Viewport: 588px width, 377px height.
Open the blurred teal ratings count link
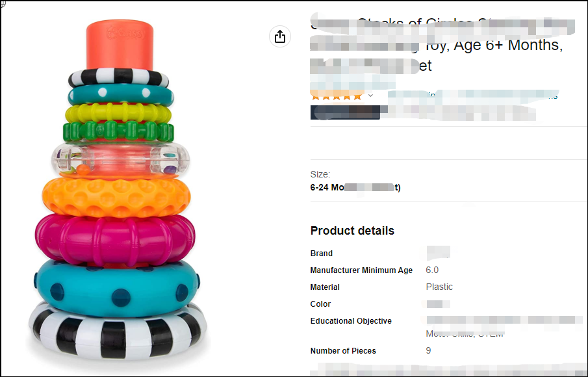click(x=472, y=96)
